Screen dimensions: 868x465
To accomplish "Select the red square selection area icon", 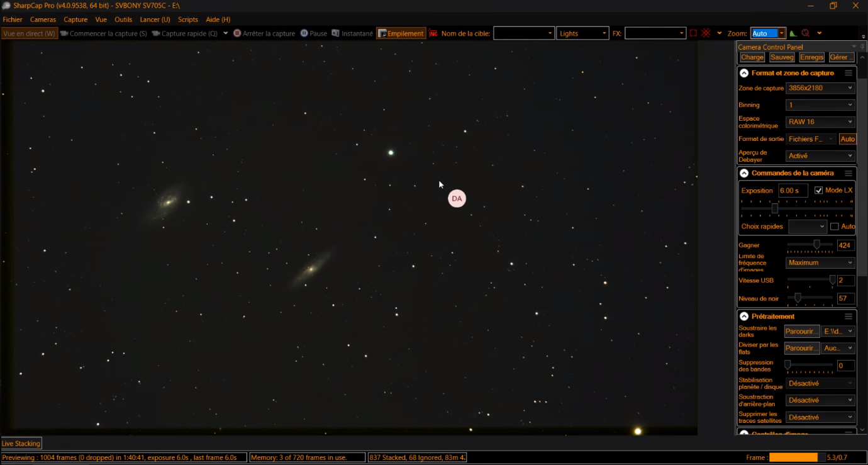I will [693, 33].
